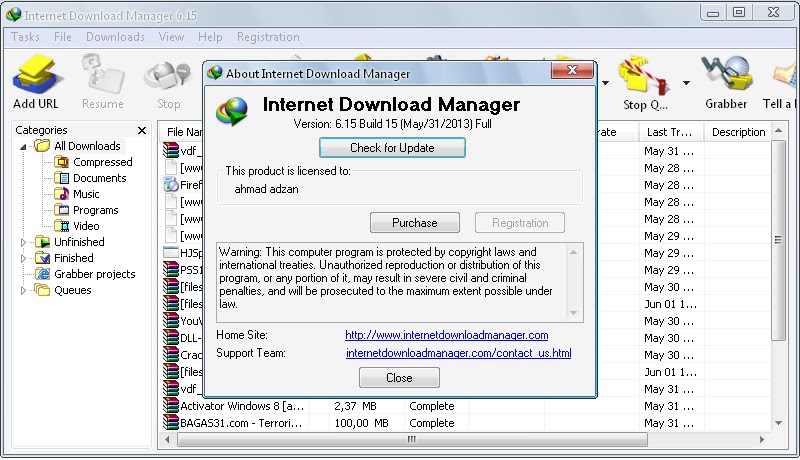This screenshot has height=460, width=800.
Task: Open dropdown arrow left of Stop Queue
Action: [x=606, y=83]
